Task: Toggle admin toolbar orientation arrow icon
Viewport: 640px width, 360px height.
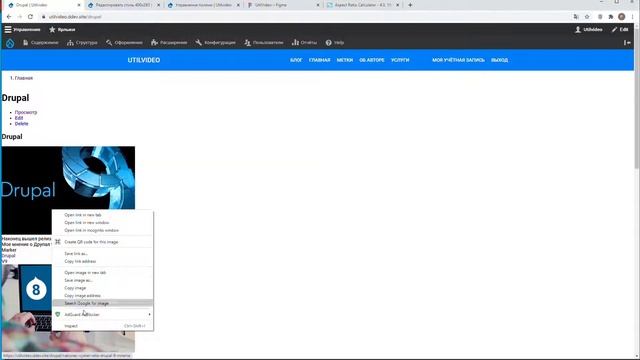Action: click(627, 42)
